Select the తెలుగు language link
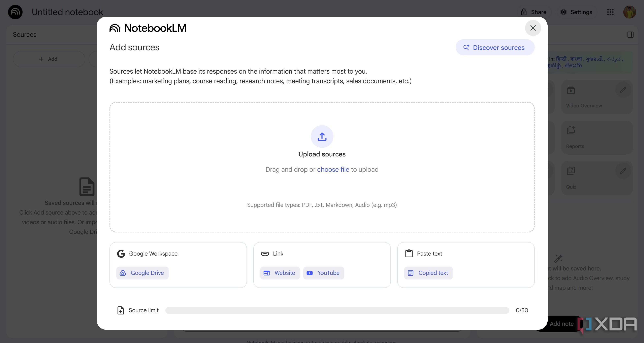 click(x=573, y=66)
